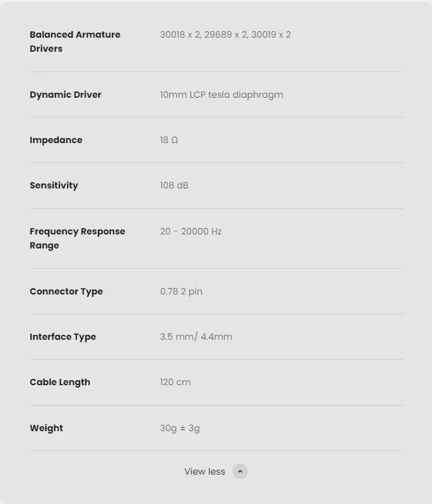Click the 0.78 2 pin value
432x504 pixels.
pyautogui.click(x=181, y=291)
